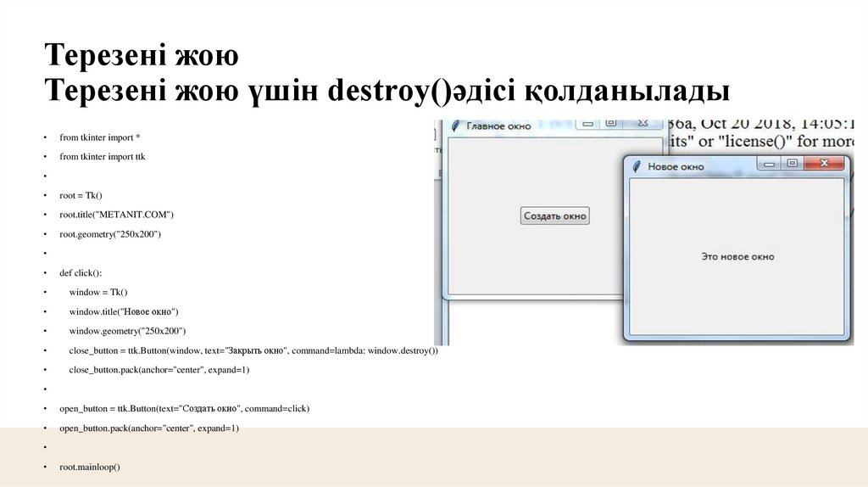The width and height of the screenshot is (868, 487).
Task: Click the line root.mainloop()
Action: [90, 467]
